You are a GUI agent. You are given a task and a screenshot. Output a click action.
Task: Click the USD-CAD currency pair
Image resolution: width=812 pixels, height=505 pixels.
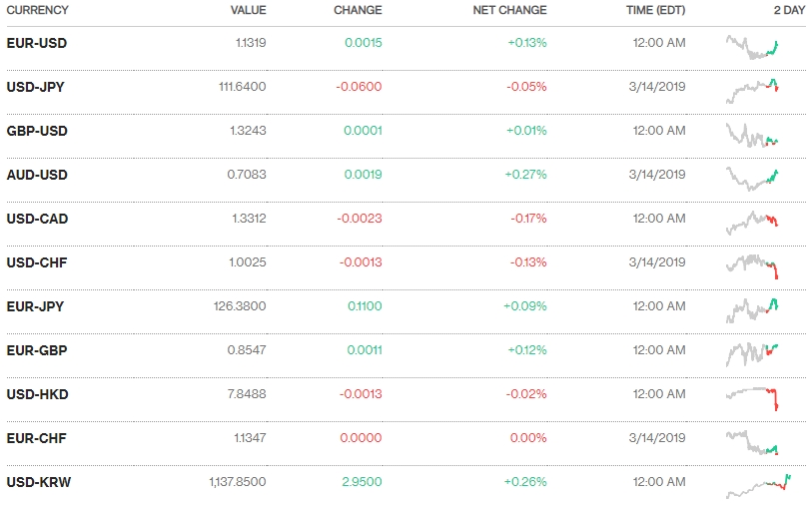[37, 219]
